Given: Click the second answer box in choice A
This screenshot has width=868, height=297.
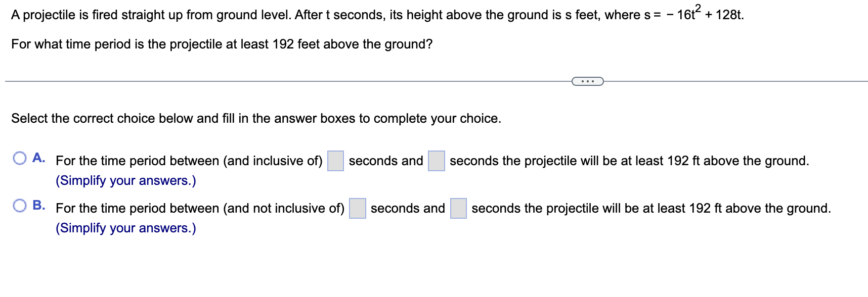Looking at the screenshot, I should (x=436, y=160).
